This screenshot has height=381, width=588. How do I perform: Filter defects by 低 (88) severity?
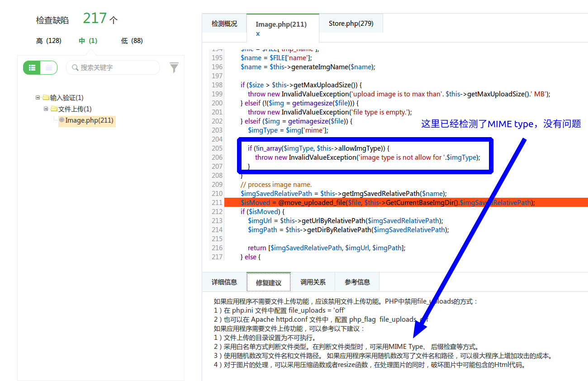(132, 41)
